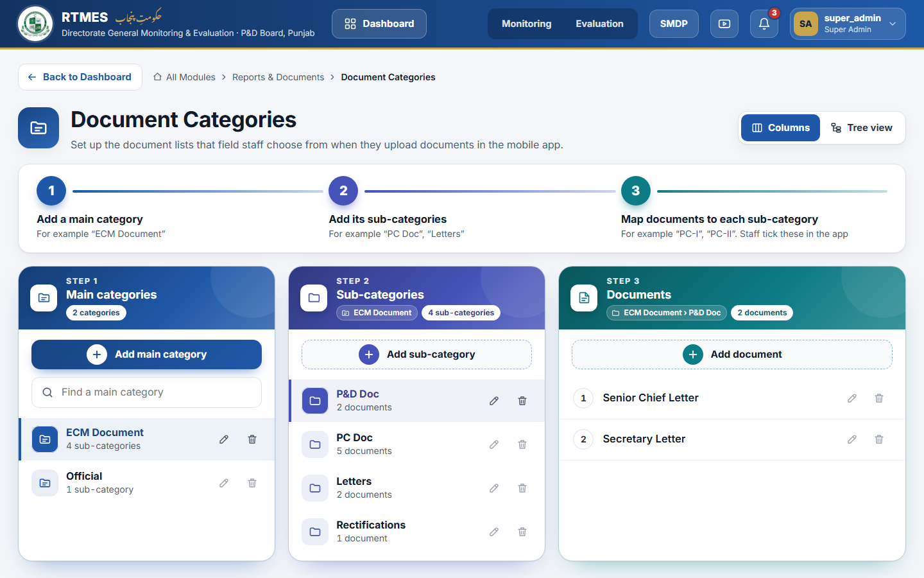
Task: Edit the Senior Chief Letter document
Action: tap(852, 398)
